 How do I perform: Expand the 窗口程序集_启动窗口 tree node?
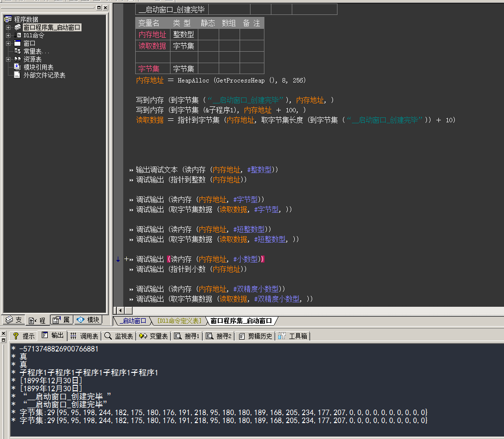[x=8, y=28]
